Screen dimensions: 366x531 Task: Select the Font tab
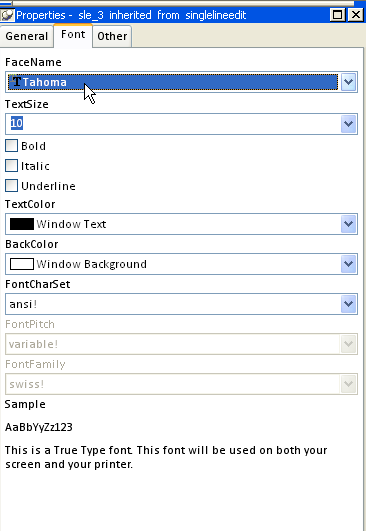73,35
